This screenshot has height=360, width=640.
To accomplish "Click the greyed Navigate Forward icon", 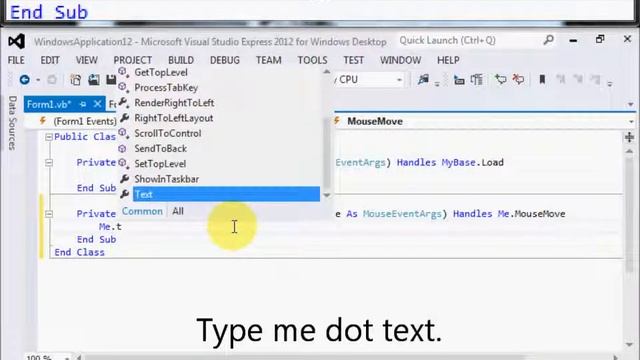I will coord(52,80).
